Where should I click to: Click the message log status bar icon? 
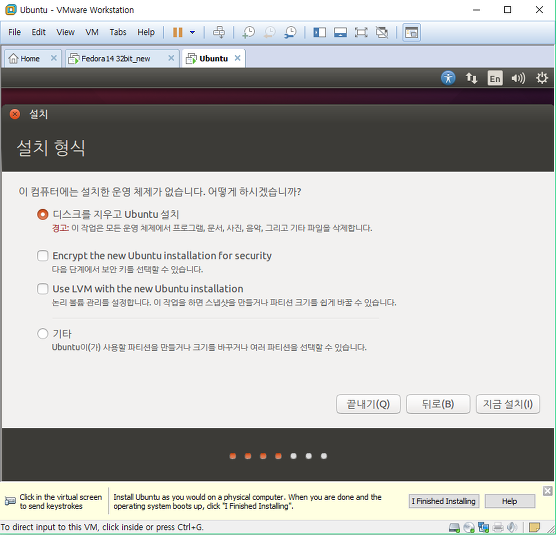[534, 528]
